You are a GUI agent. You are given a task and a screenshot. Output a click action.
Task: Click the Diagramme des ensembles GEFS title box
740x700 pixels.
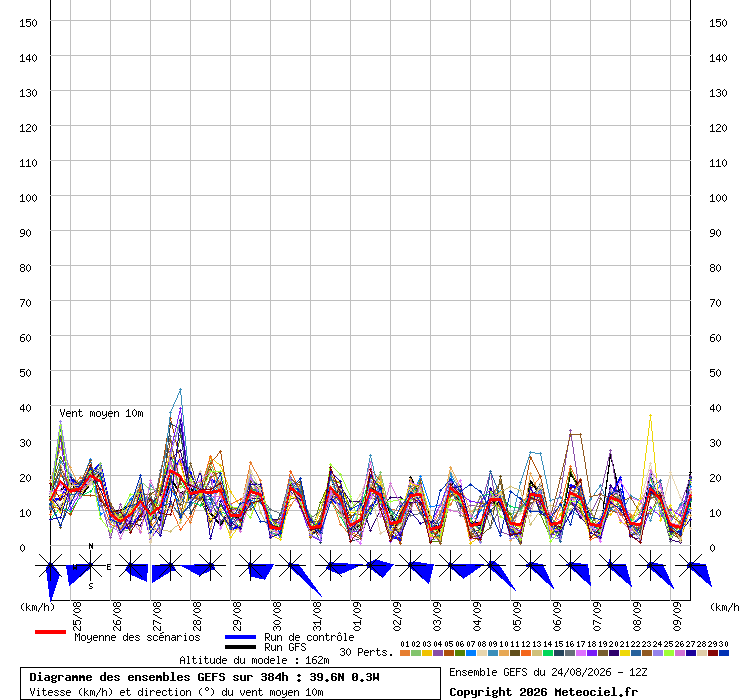point(230,683)
